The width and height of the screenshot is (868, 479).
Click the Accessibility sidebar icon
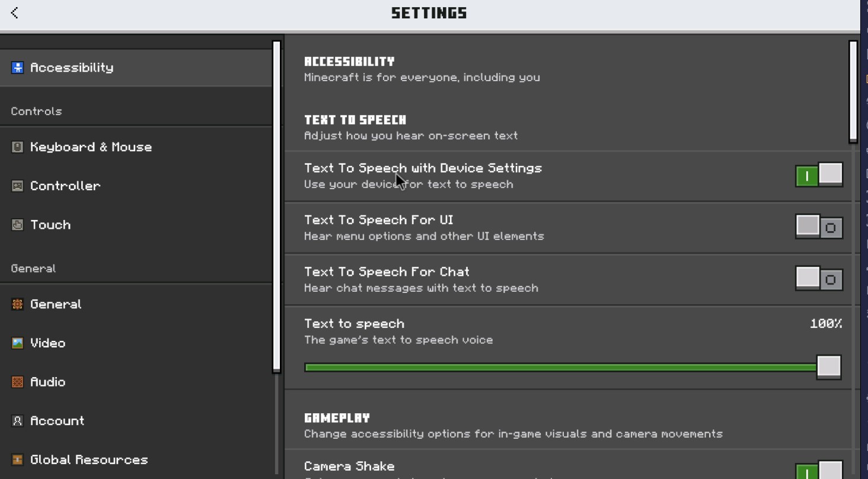(18, 68)
